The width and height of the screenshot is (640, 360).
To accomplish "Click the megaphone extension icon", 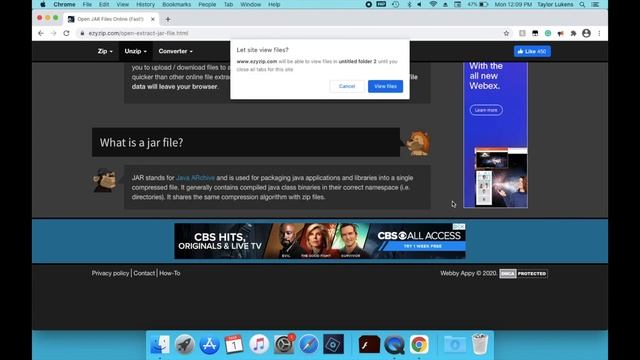I will 560,33.
